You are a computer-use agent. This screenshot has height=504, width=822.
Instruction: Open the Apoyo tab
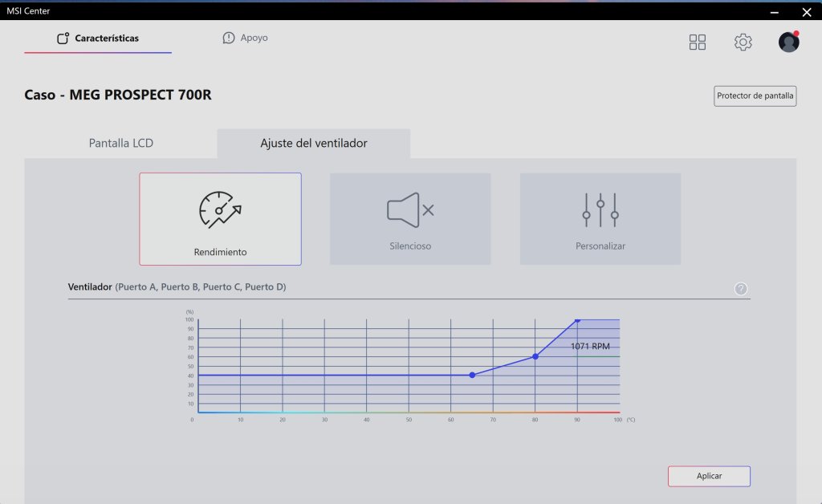click(x=246, y=38)
